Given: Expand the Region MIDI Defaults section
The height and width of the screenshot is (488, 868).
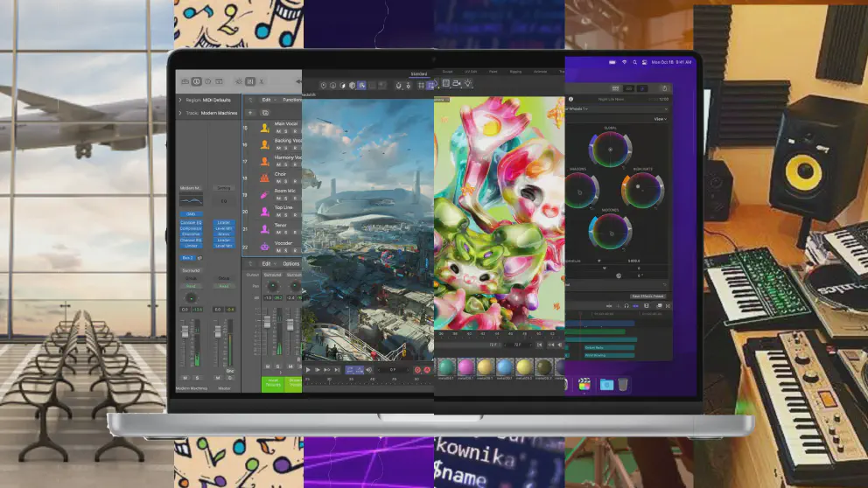Looking at the screenshot, I should [x=180, y=101].
